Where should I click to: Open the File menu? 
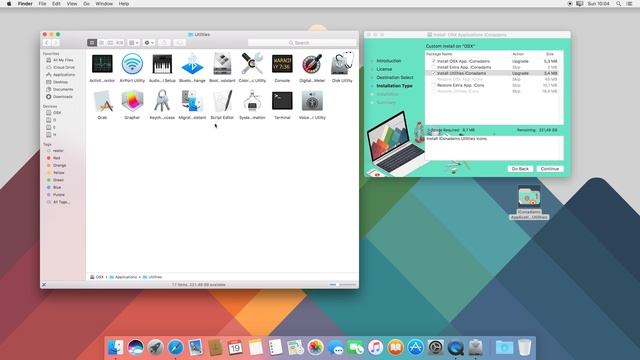coord(42,4)
